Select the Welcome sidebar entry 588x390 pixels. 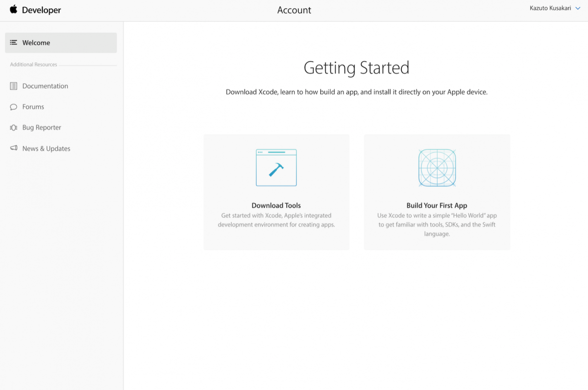(36, 43)
